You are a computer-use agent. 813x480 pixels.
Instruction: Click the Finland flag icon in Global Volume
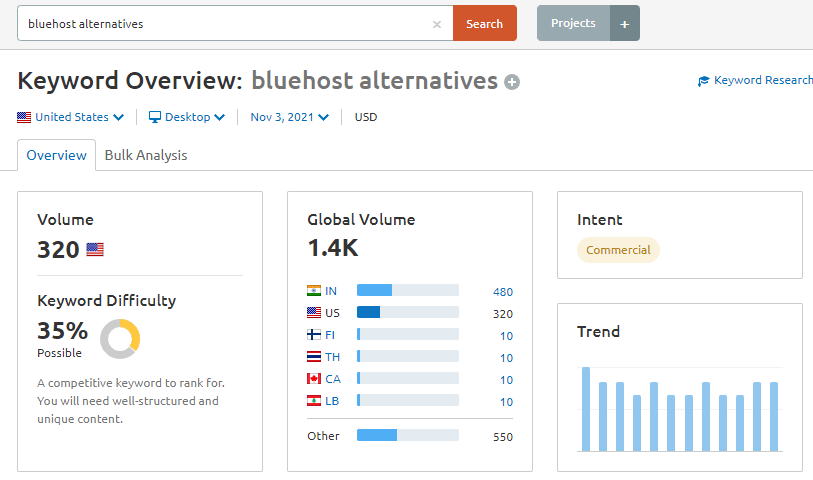tap(314, 335)
